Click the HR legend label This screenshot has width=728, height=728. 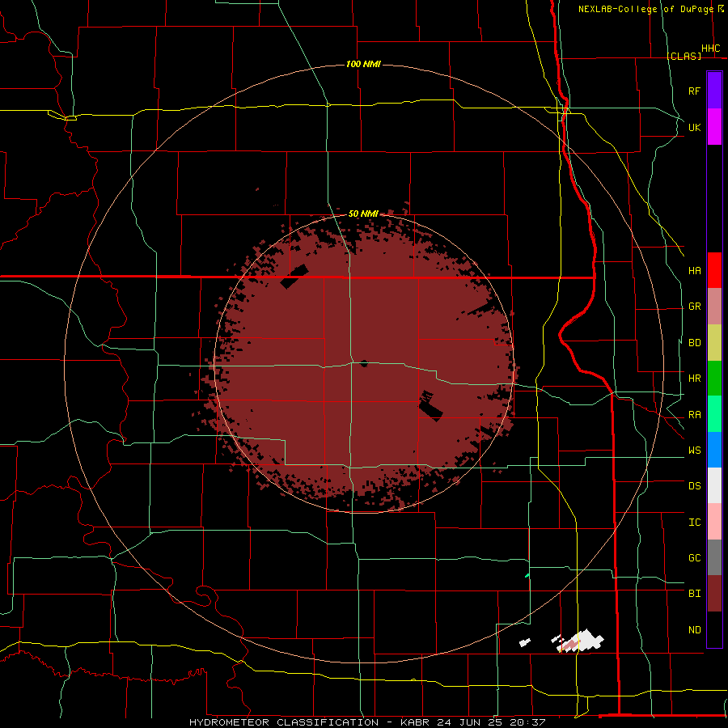[x=695, y=379]
